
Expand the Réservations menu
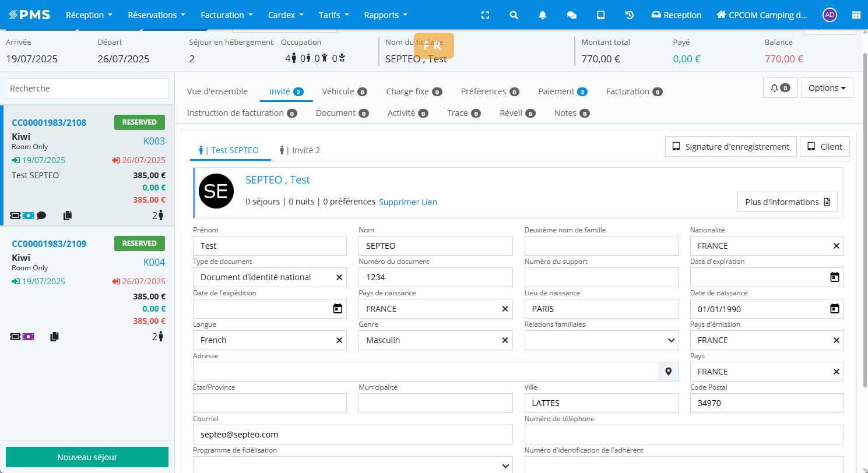click(156, 15)
